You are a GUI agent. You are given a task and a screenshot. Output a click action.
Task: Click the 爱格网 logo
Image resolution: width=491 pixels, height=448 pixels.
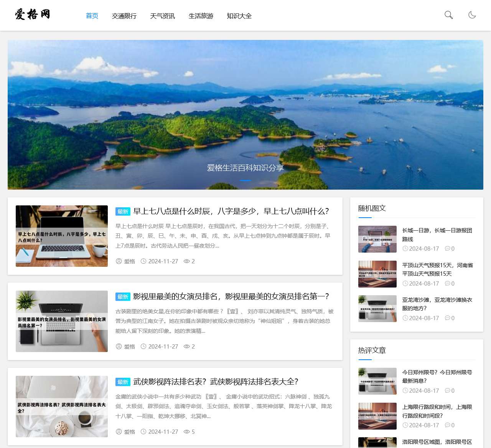33,15
